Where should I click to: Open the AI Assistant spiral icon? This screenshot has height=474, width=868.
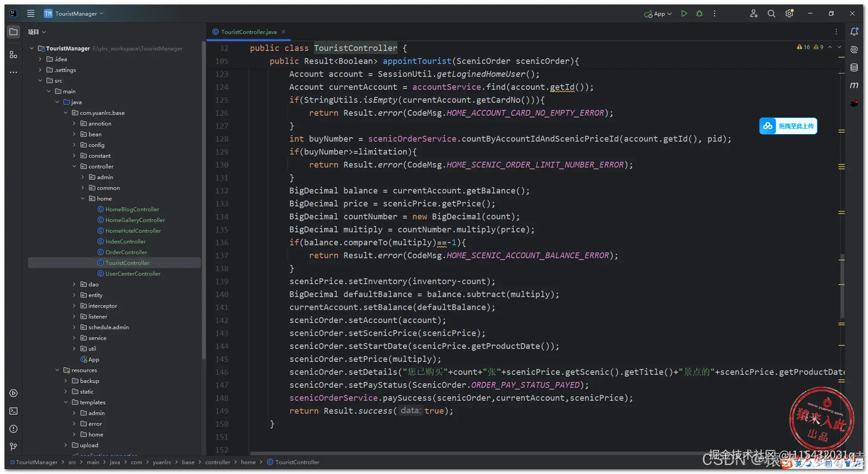click(x=854, y=50)
